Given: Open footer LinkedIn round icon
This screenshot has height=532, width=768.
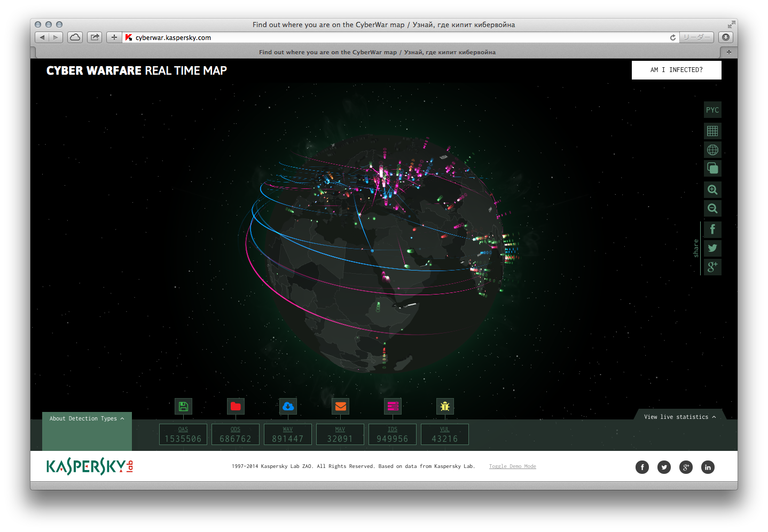Looking at the screenshot, I should tap(708, 467).
